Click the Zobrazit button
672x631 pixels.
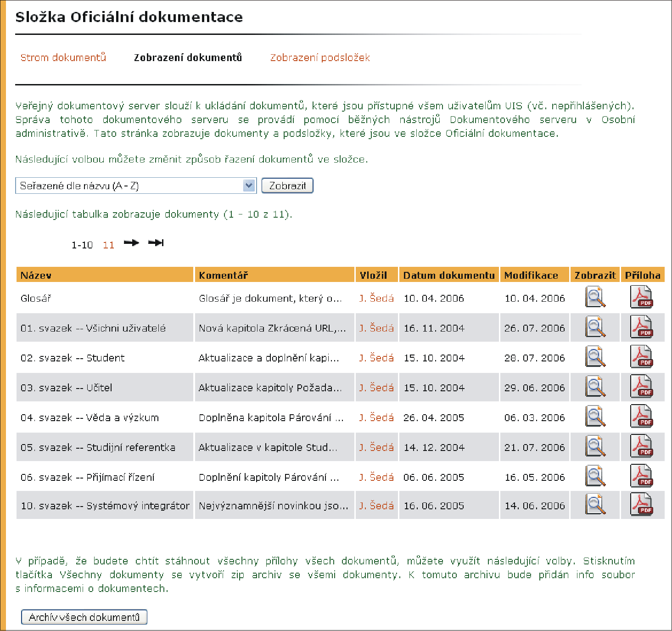[x=287, y=186]
